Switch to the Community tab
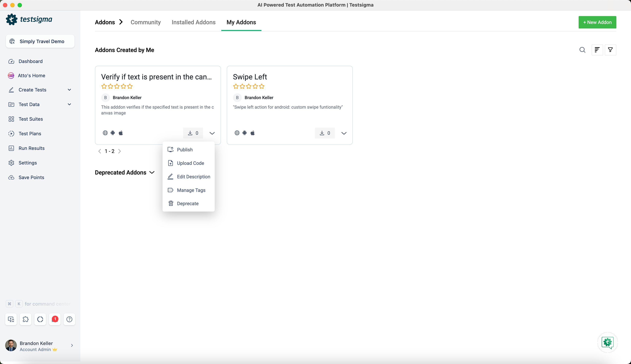This screenshot has width=631, height=364. tap(146, 22)
